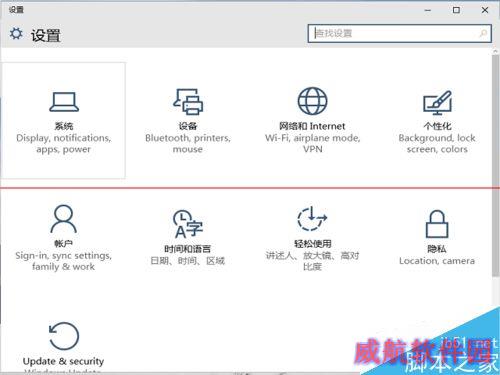
Task: Click the 讲述人、放大镜、高对比度 description
Action: pos(312,261)
